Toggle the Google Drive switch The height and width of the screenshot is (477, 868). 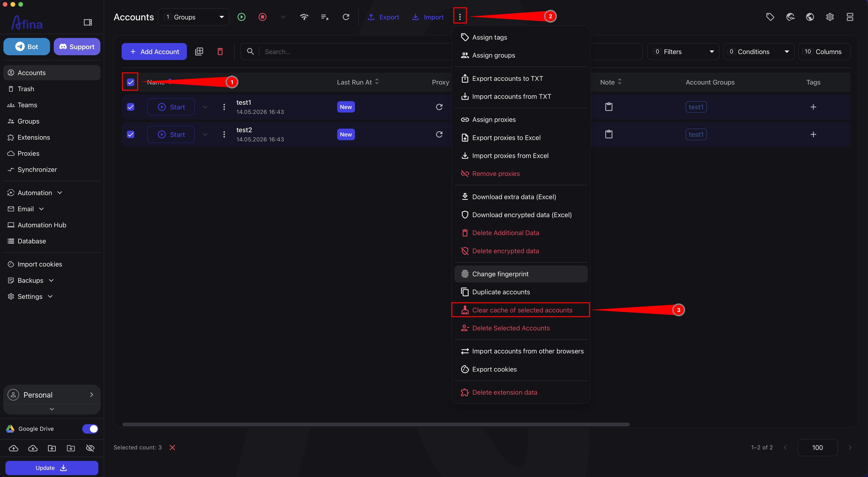[90, 429]
